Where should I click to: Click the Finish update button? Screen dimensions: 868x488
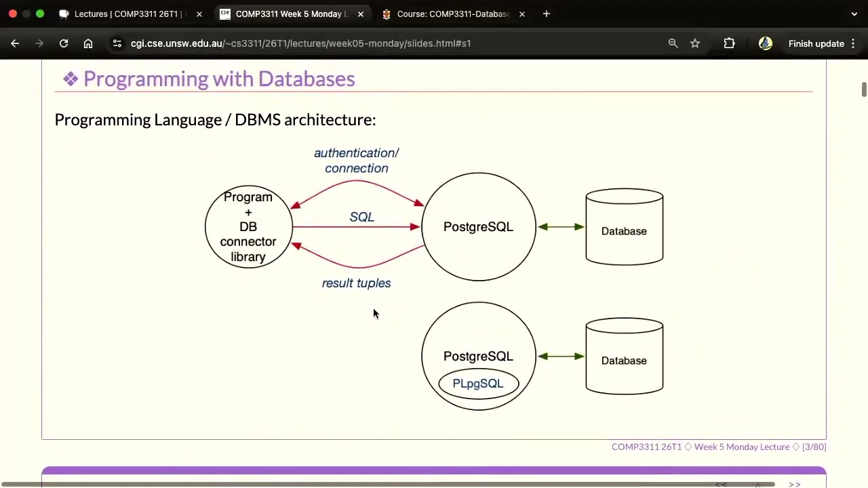[x=816, y=43]
